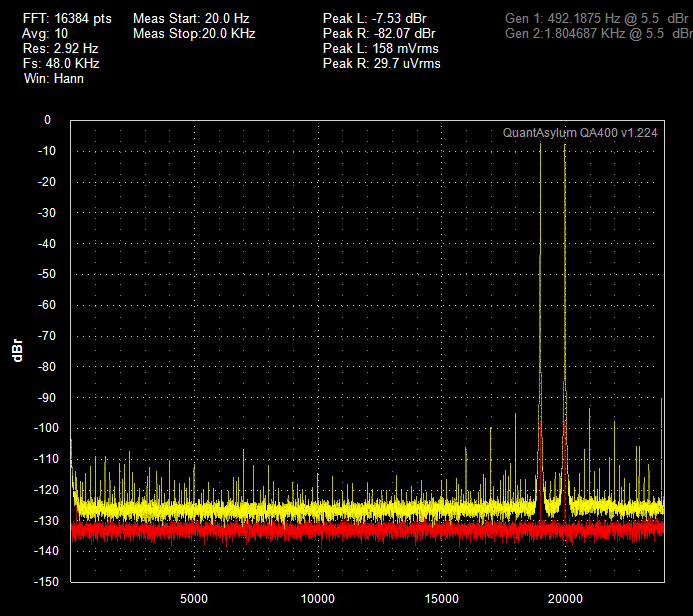
Task: Click the -100 label on the dBr axis
Action: tap(46, 428)
